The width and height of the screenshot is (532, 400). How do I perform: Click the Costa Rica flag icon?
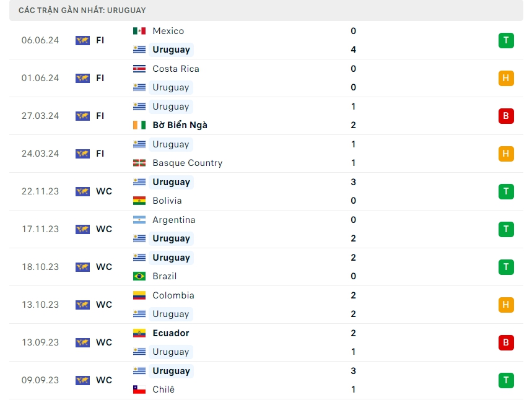point(139,69)
